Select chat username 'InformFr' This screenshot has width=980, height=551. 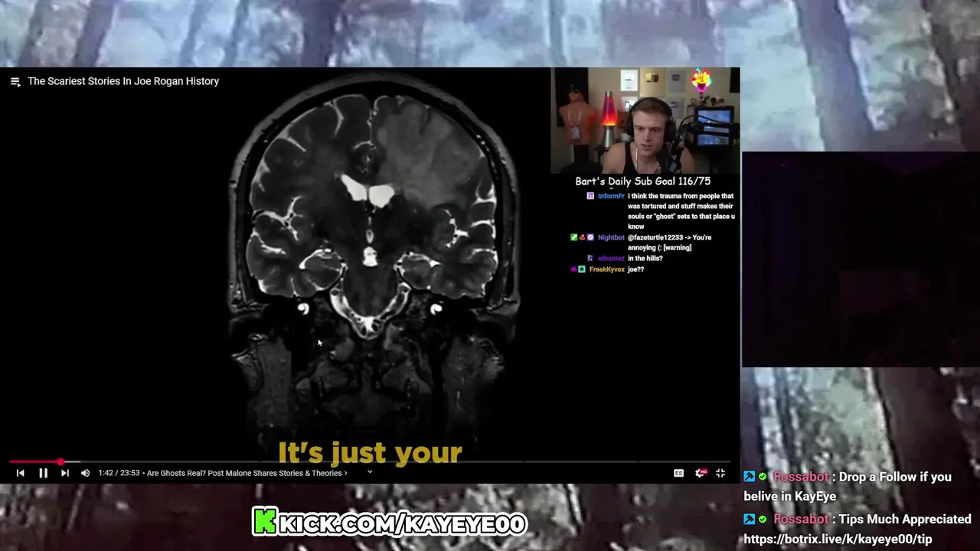coord(611,196)
